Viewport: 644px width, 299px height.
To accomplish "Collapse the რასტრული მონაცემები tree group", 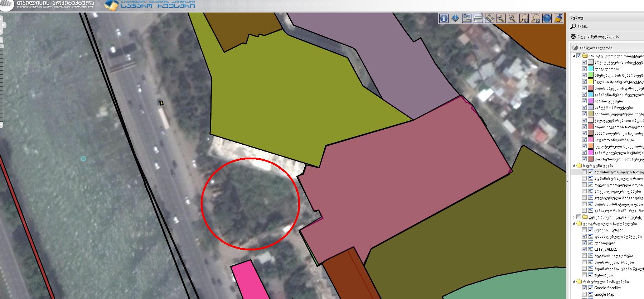I will coord(574,281).
